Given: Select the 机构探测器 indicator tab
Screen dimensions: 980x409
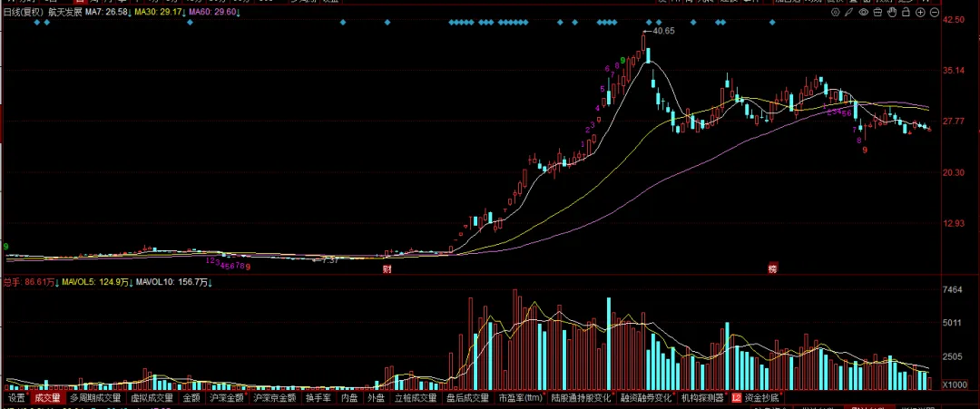Looking at the screenshot, I should (x=702, y=398).
